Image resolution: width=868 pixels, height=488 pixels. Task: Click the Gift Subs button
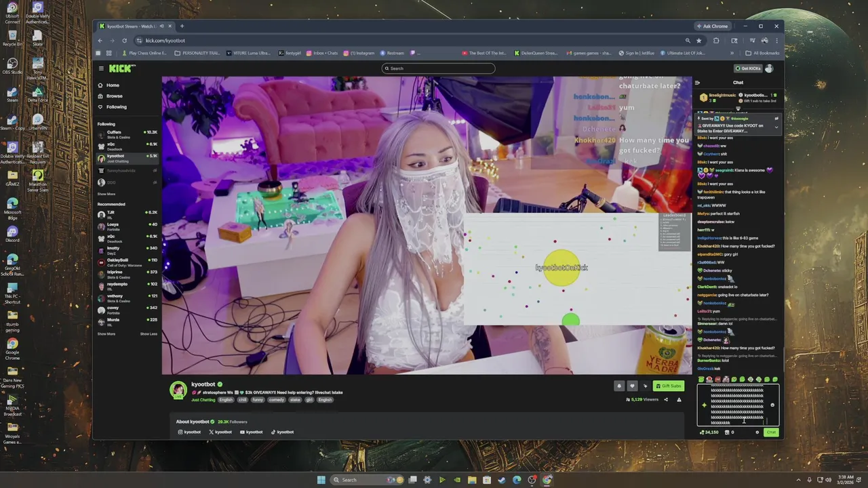pos(669,386)
